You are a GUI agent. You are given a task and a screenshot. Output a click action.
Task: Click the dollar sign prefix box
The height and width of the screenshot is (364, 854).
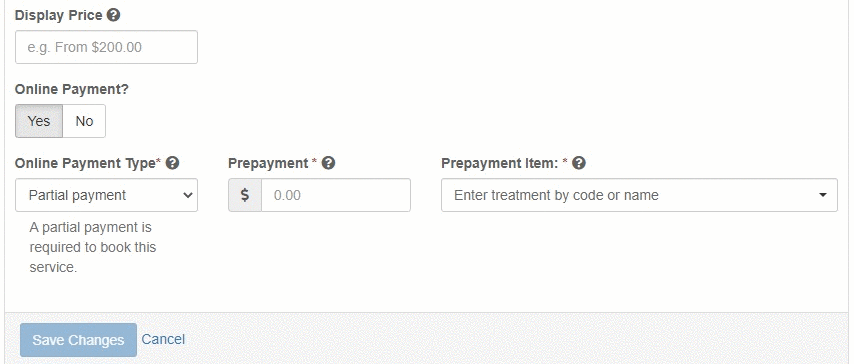pos(245,195)
